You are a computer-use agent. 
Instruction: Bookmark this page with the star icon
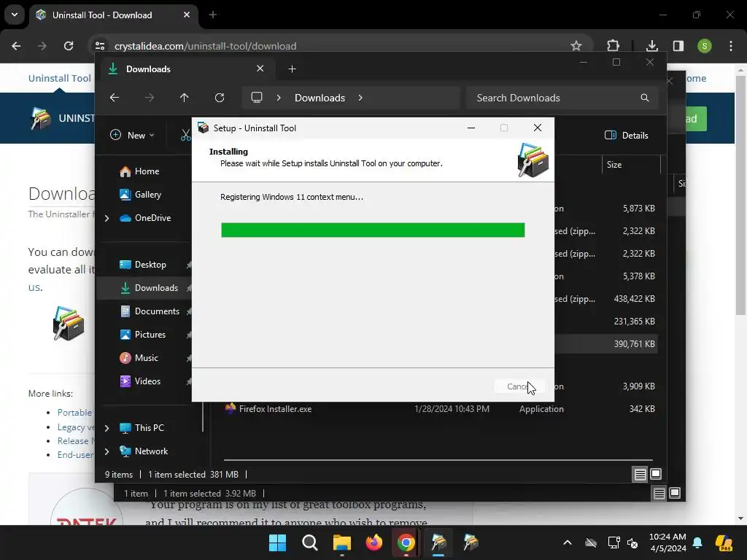click(576, 46)
